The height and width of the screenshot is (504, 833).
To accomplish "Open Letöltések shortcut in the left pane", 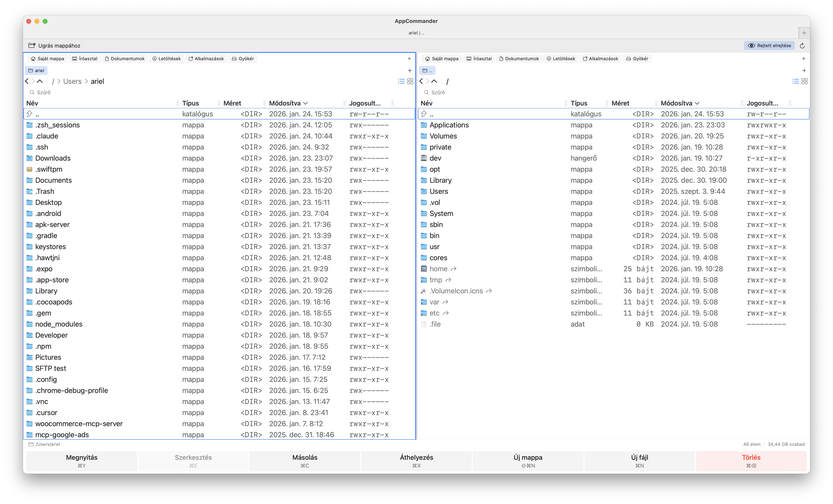I will [x=166, y=58].
